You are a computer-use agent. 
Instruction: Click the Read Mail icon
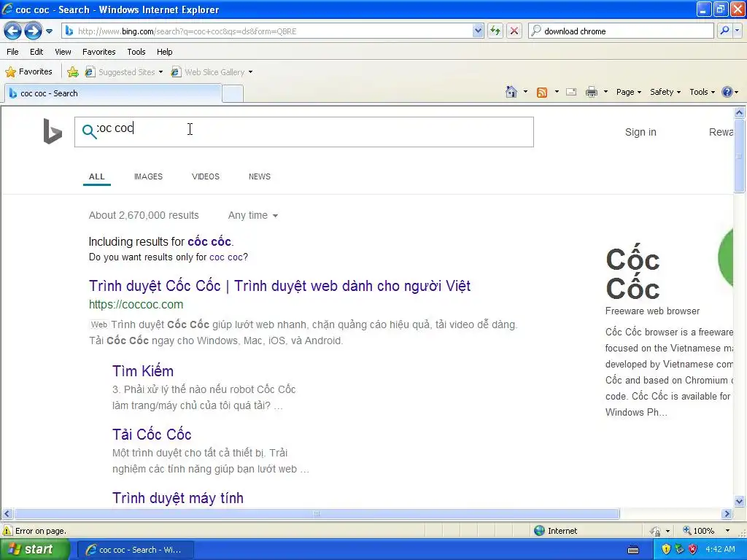pos(571,92)
